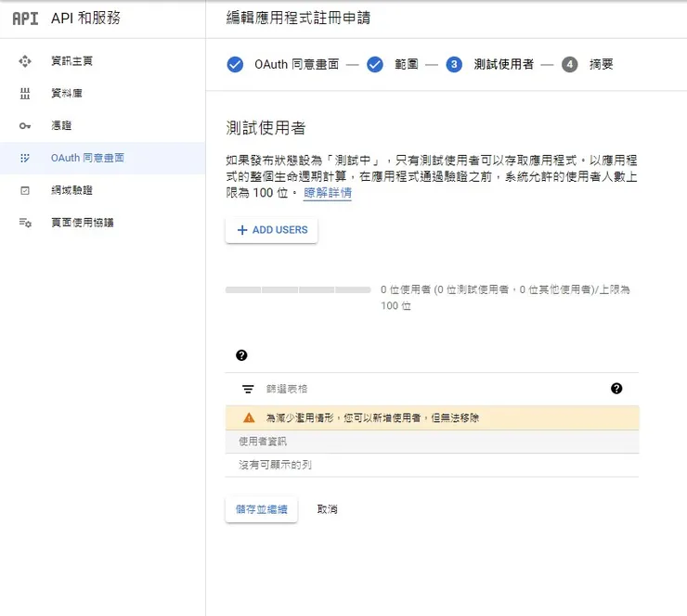Click the API logo icon

25,19
